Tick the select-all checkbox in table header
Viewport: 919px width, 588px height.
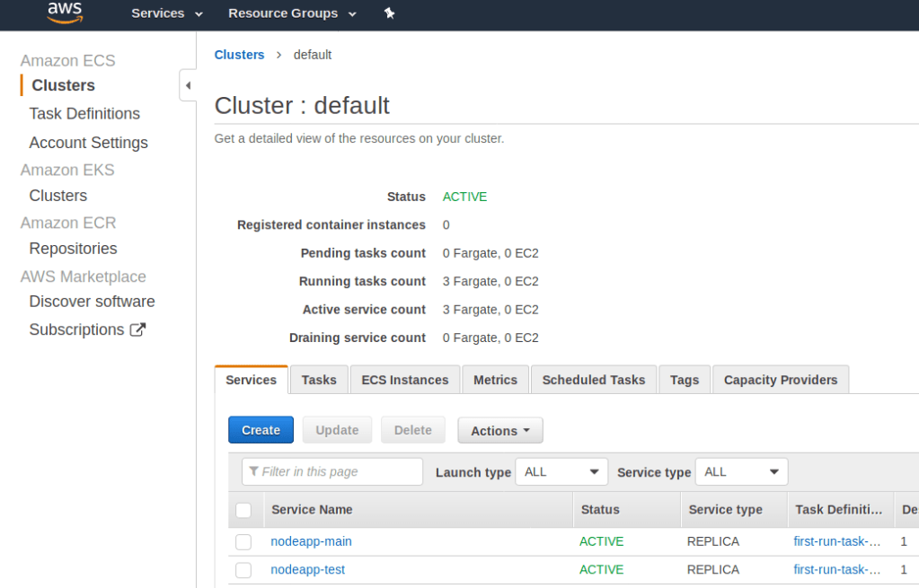243,510
